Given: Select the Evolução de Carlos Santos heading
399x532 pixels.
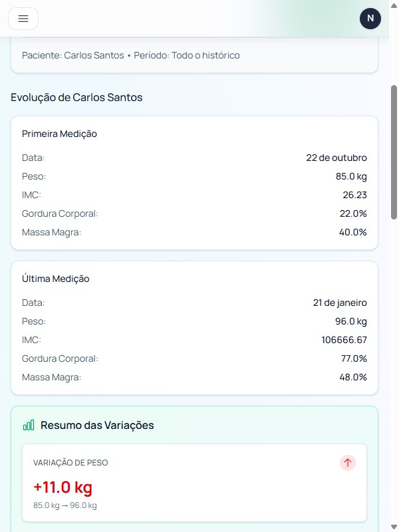Looking at the screenshot, I should point(76,97).
